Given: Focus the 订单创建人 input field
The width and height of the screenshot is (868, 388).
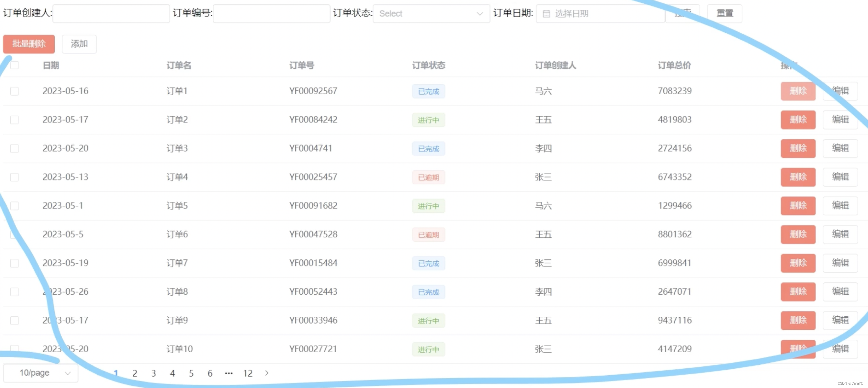Looking at the screenshot, I should click(111, 13).
